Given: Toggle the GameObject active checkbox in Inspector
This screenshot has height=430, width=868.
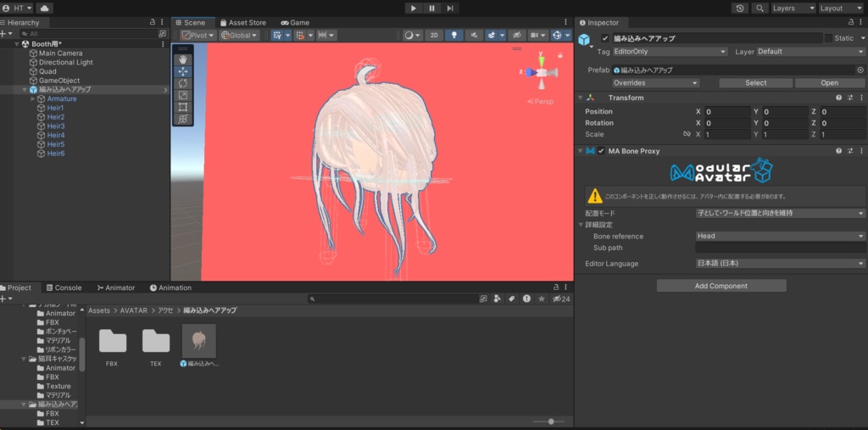Looking at the screenshot, I should pos(605,38).
